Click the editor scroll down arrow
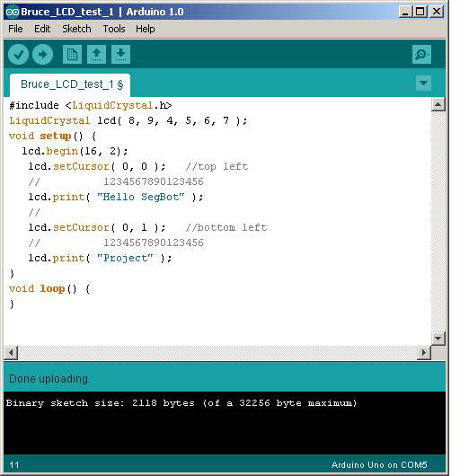The width and height of the screenshot is (460, 476). 438,339
